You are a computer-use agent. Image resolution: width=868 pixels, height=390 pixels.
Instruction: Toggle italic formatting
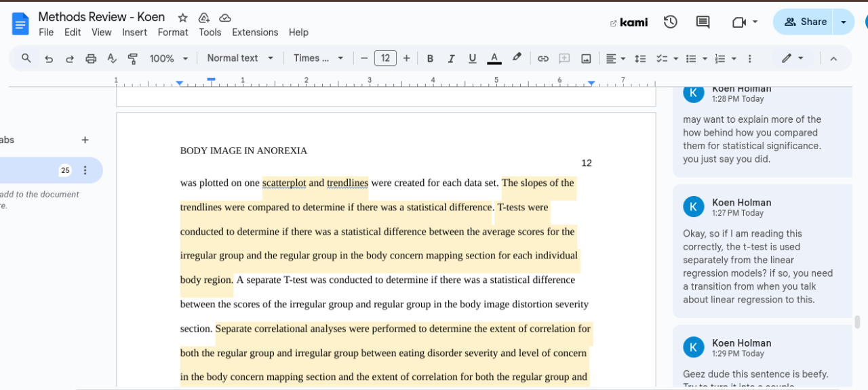451,59
